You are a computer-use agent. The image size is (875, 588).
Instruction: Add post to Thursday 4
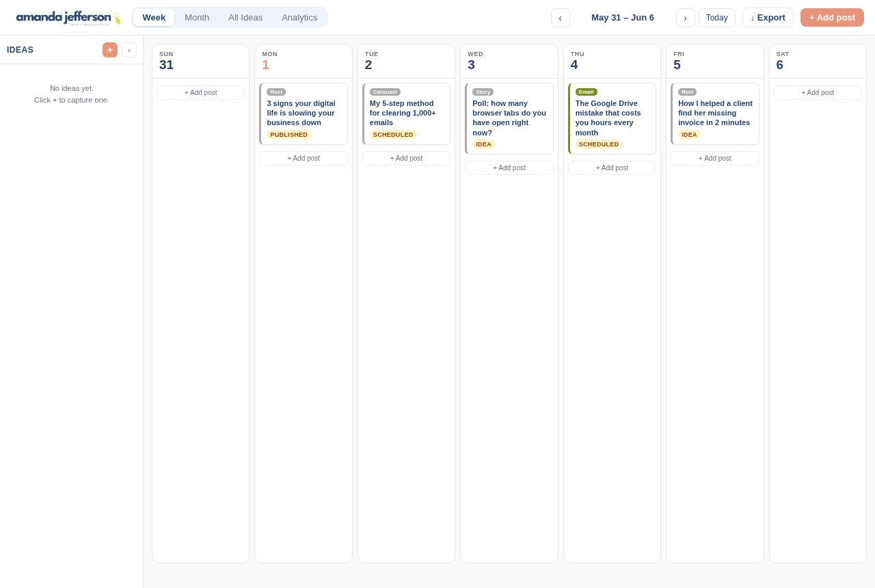click(x=612, y=168)
